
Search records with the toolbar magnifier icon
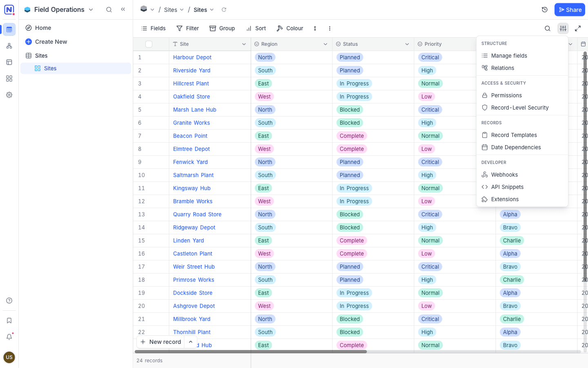(548, 28)
